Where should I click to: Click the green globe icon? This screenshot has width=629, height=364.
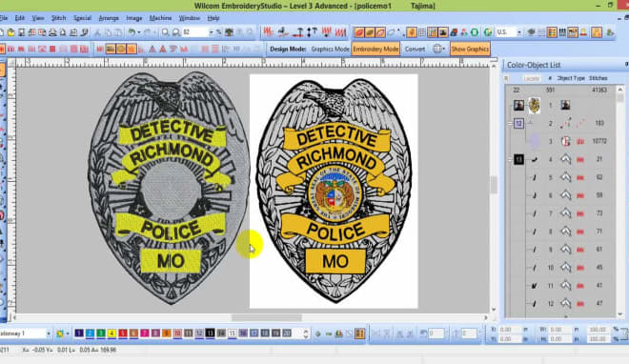[488, 32]
